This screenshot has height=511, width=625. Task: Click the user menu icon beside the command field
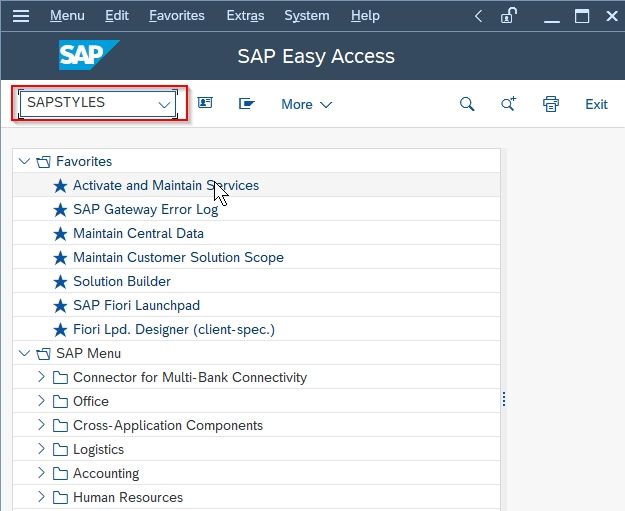[205, 103]
